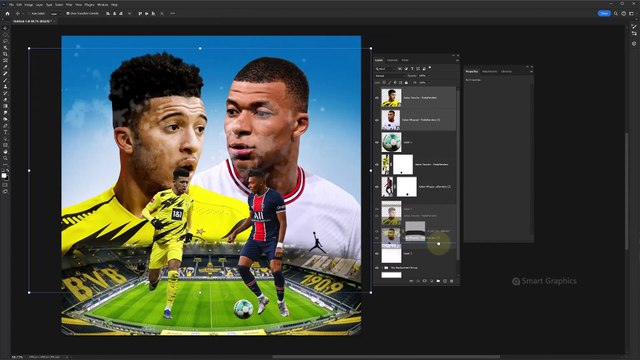Viewport: 640px width, 360px height.
Task: Select the Zoom tool
Action: (x=5, y=158)
